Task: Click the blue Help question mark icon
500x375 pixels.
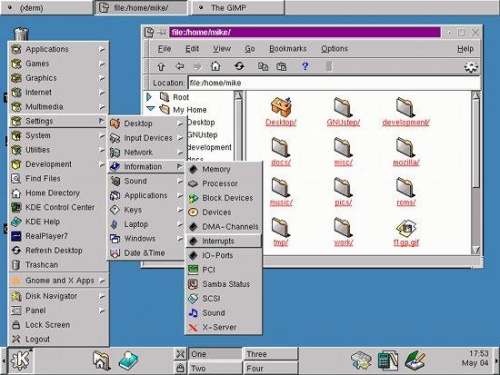Action: (305, 66)
